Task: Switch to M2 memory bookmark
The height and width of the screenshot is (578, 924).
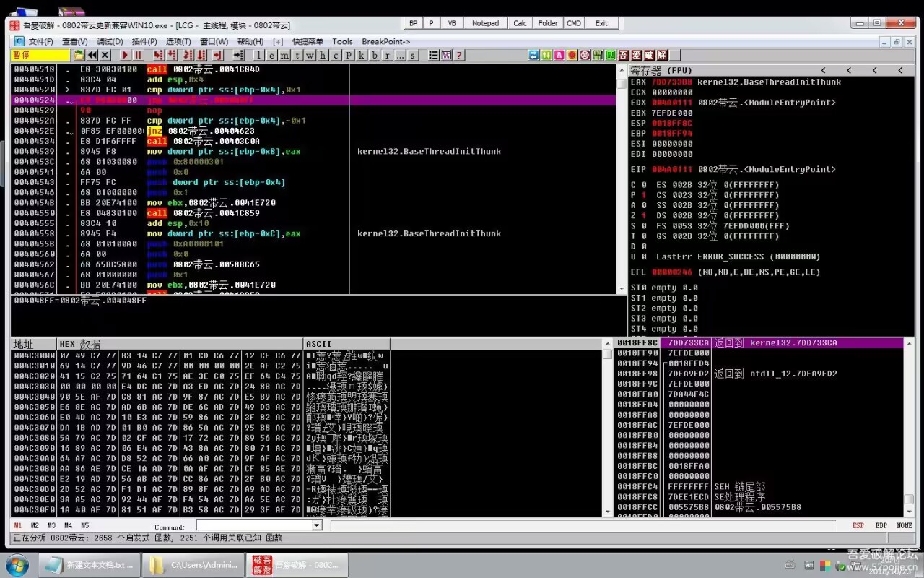Action: 35,525
